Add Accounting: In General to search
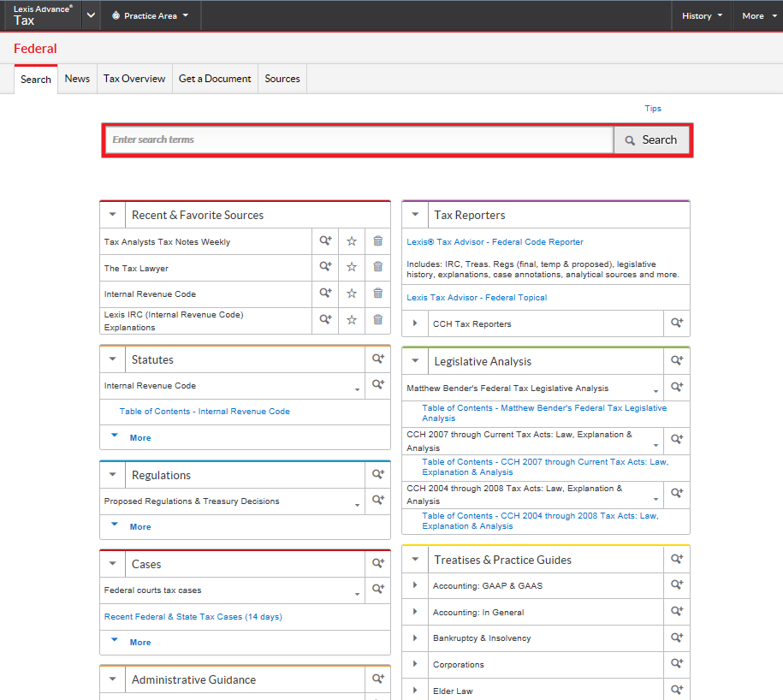Image resolution: width=783 pixels, height=700 pixels. (677, 611)
